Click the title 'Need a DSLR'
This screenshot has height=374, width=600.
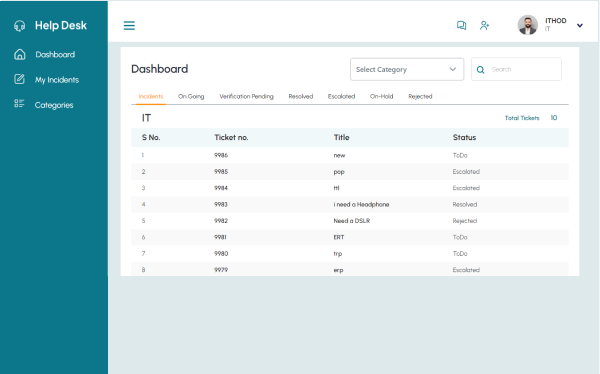(x=352, y=221)
